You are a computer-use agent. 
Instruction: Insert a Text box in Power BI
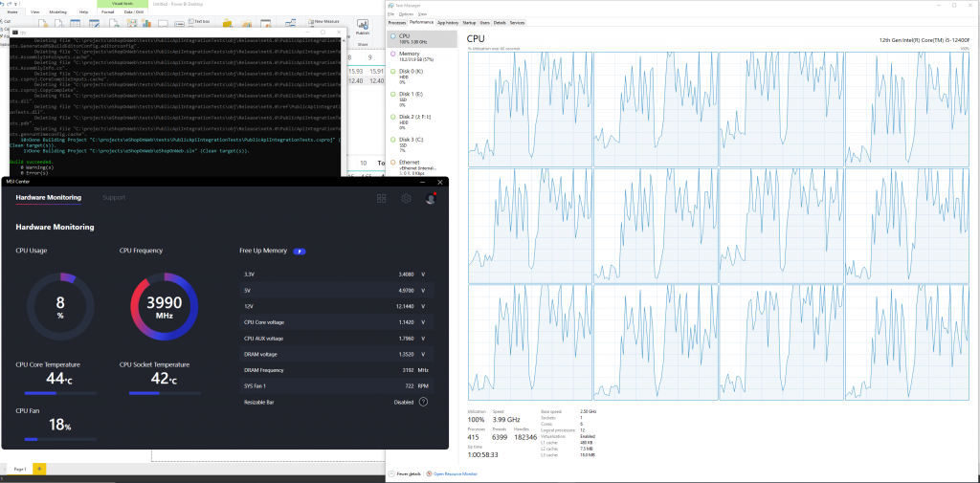tap(197, 20)
